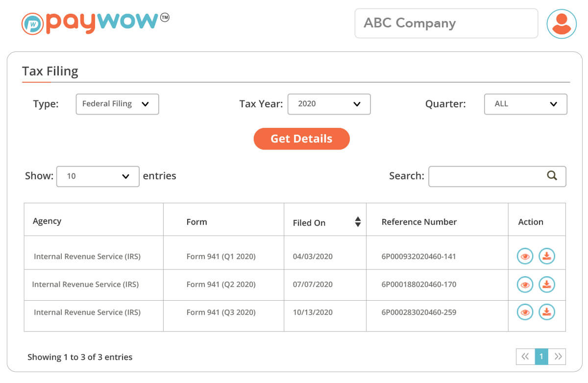This screenshot has height=383, width=588.
Task: View the Form 941 Q2 2020 filing
Action: (525, 284)
